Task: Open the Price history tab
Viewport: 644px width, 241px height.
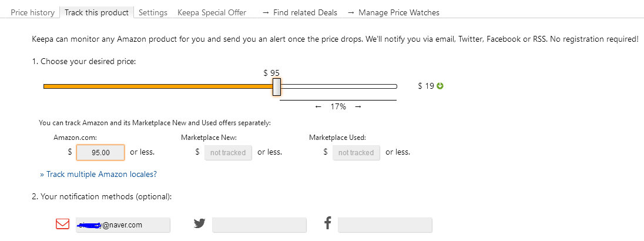Action: pyautogui.click(x=32, y=12)
